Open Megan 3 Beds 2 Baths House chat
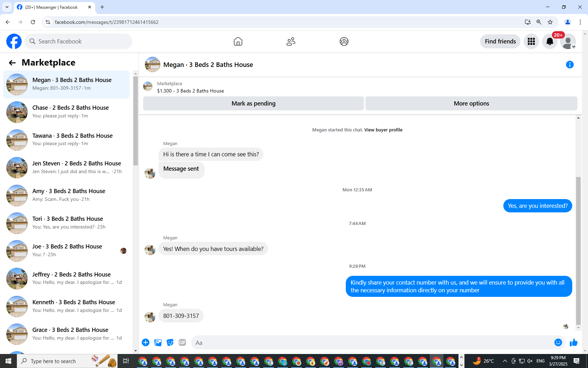588x368 pixels. [66, 84]
